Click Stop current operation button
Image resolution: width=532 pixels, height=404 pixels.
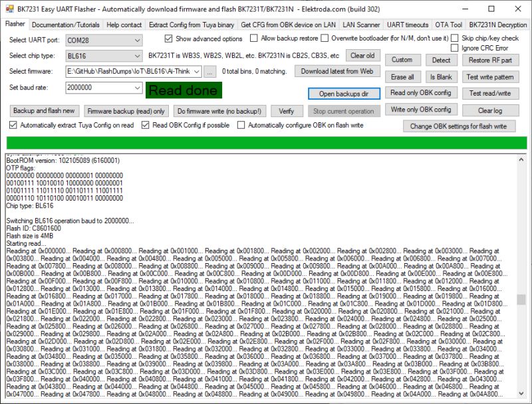click(x=344, y=111)
